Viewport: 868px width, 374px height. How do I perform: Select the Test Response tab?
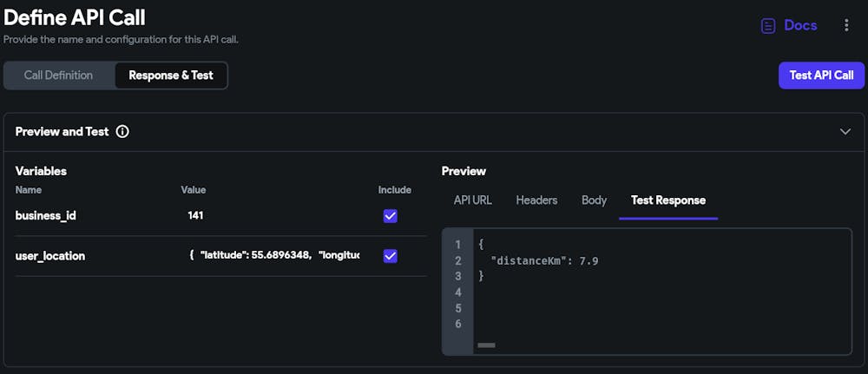pyautogui.click(x=667, y=200)
